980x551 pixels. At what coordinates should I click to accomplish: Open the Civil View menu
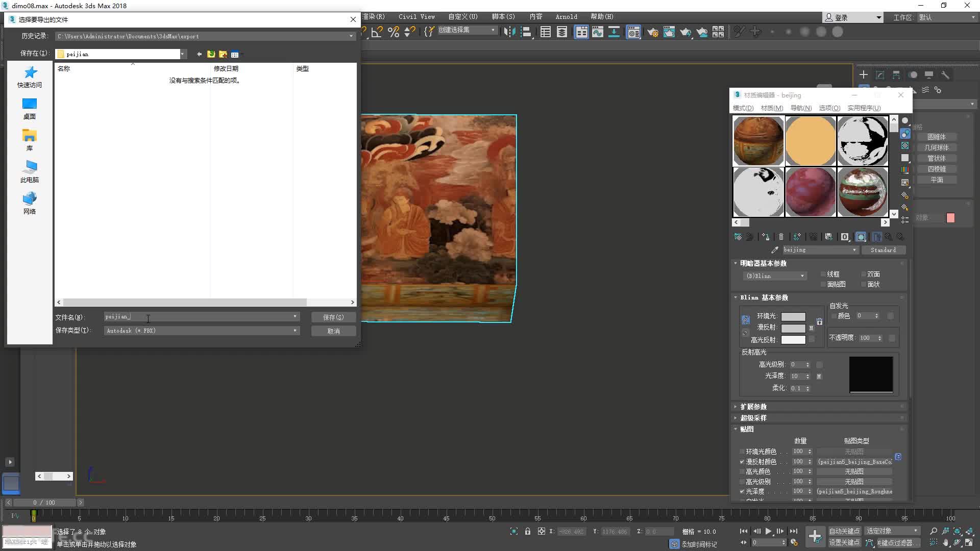[x=416, y=17]
